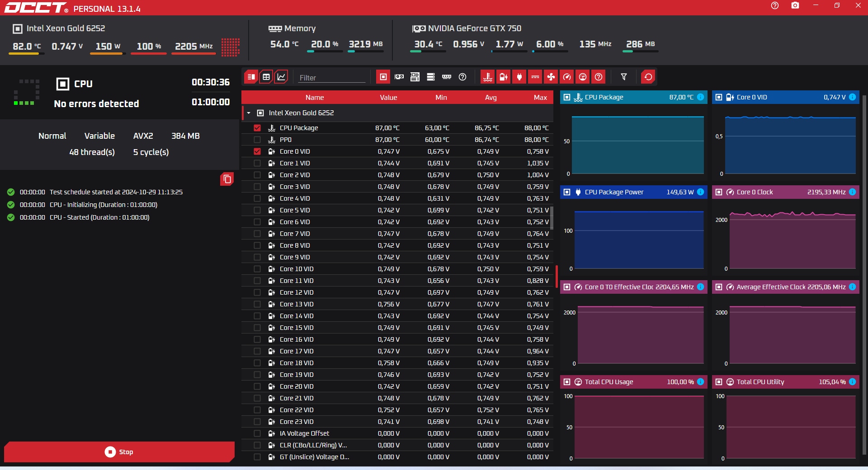Viewport: 868px width, 470px height.
Task: Click the Intel Xeon Gold 6252 summary header
Action: (59, 28)
